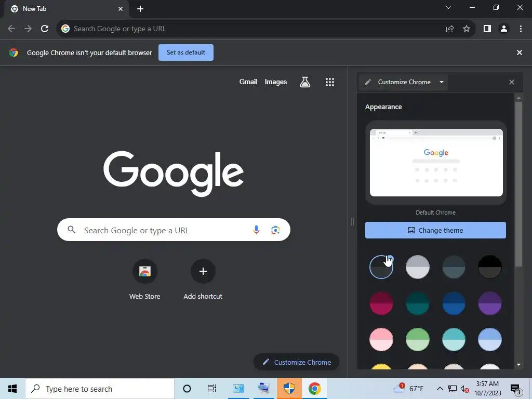Click the Change theme button
The height and width of the screenshot is (399, 532).
[x=435, y=230]
